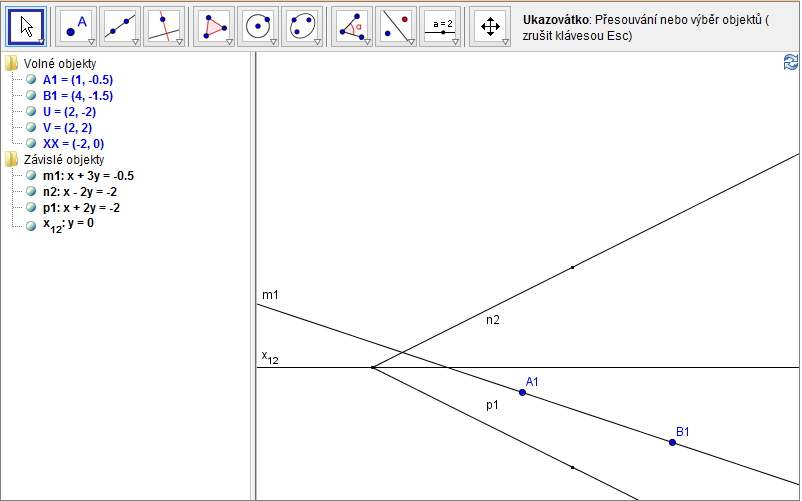Open Point tool dropdown arrow
The height and width of the screenshot is (501, 802).
[92, 42]
